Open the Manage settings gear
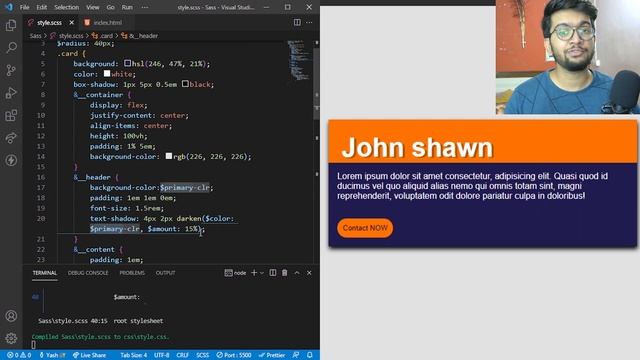 click(11, 338)
